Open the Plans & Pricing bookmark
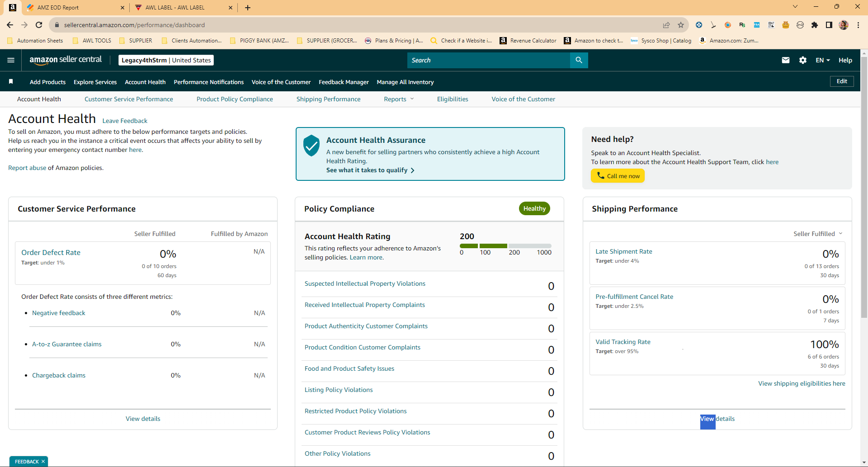This screenshot has width=868, height=467. (x=394, y=41)
